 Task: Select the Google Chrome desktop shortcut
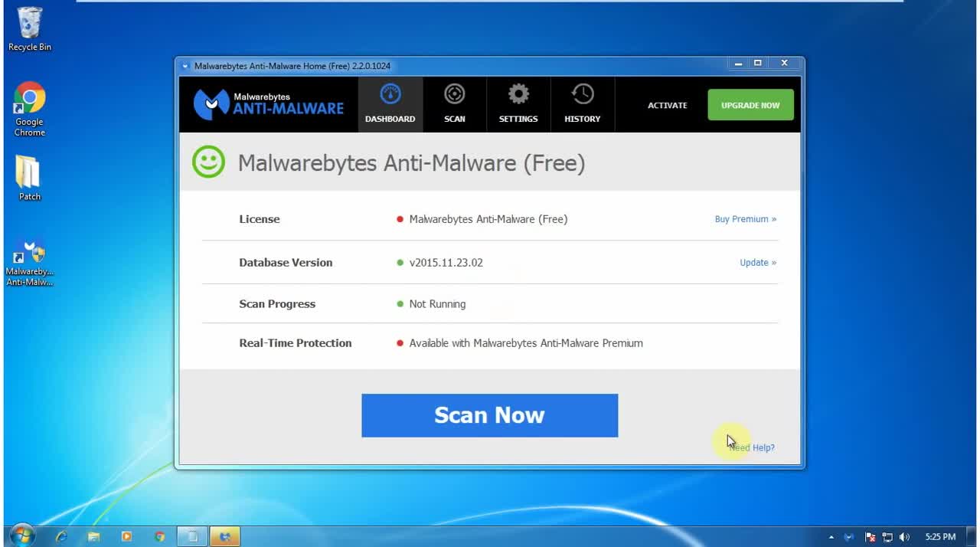[x=30, y=110]
